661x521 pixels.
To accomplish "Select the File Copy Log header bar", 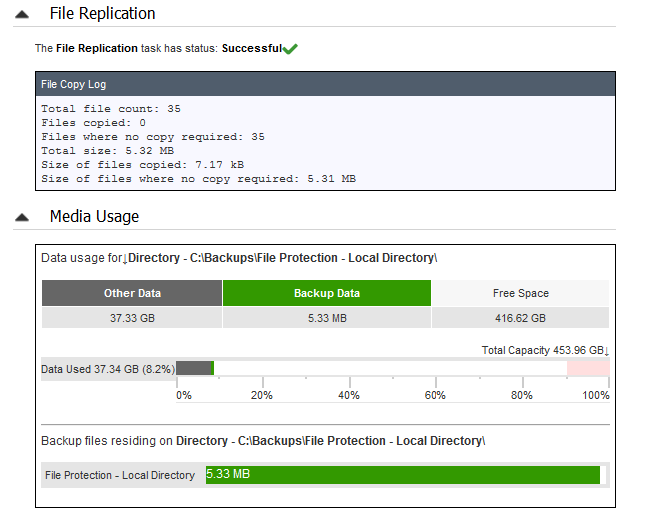I will click(x=325, y=84).
